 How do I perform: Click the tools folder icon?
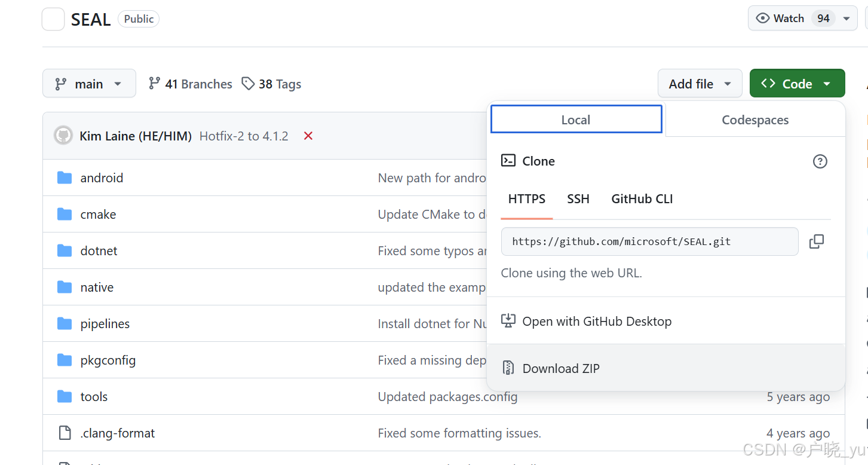point(65,396)
